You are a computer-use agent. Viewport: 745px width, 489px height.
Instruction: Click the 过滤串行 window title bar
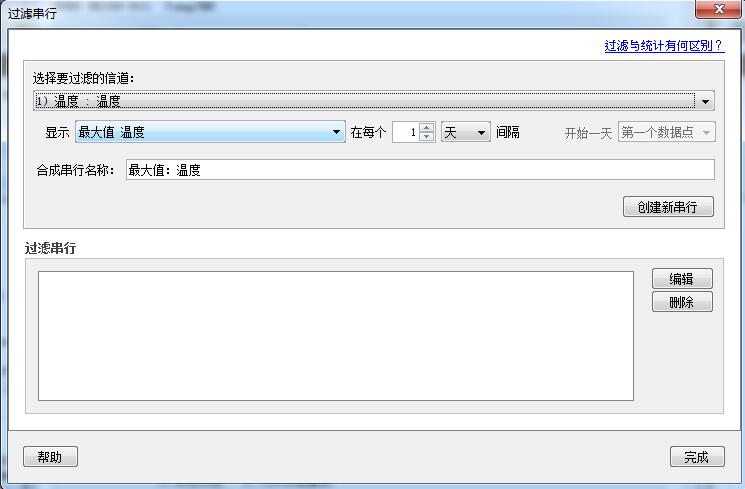coord(300,11)
